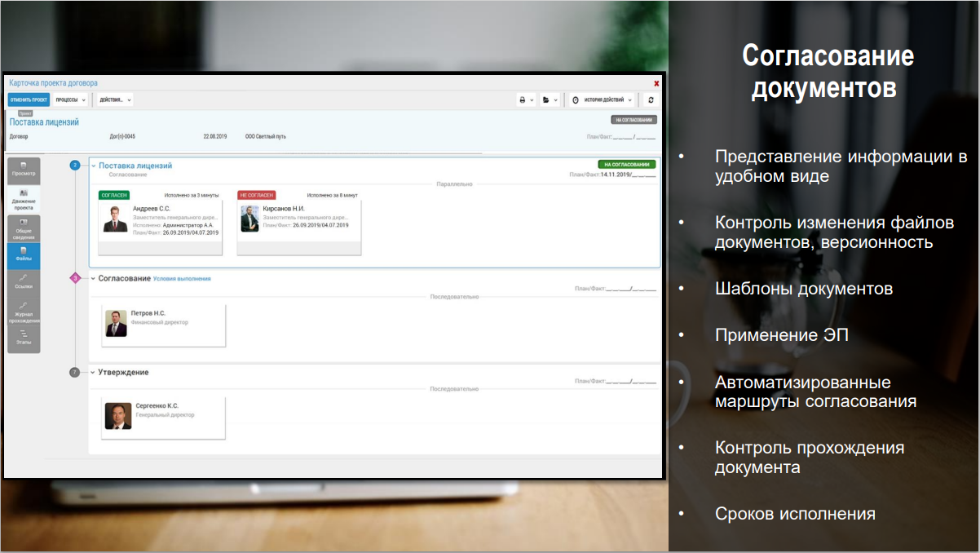Select the Этапы sidebar item

24,338
